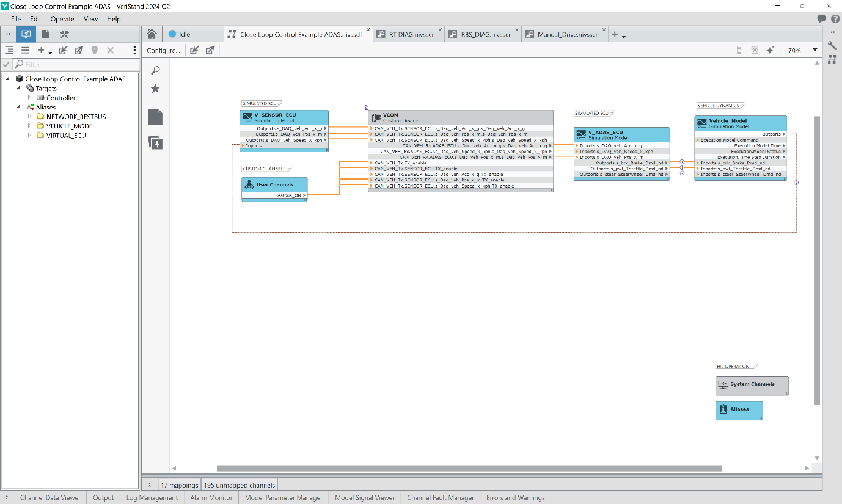Screen dimensions: 842x504
Task: Click the Home icon tab
Action: [152, 34]
